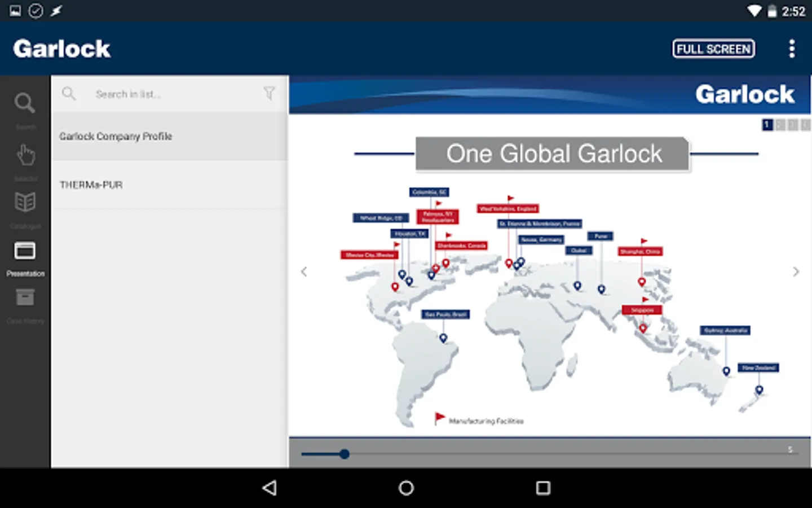The image size is (812, 508).
Task: Click the Manufacturing Facilities legend text
Action: click(486, 421)
